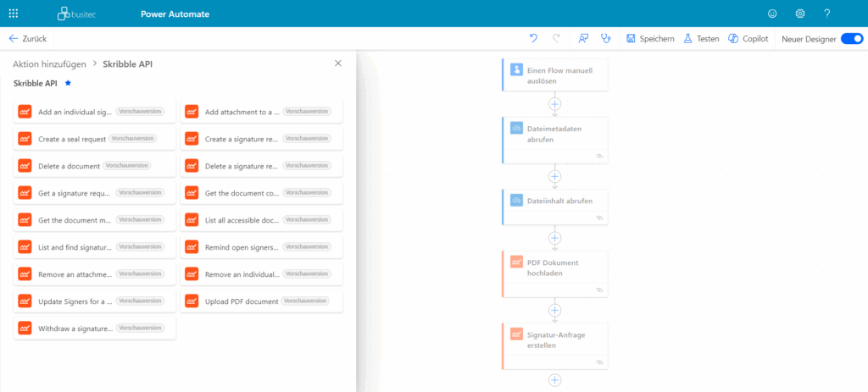Image resolution: width=868 pixels, height=392 pixels.
Task: Click the cloud icon on Dateiinhalt abrufen
Action: 516,201
